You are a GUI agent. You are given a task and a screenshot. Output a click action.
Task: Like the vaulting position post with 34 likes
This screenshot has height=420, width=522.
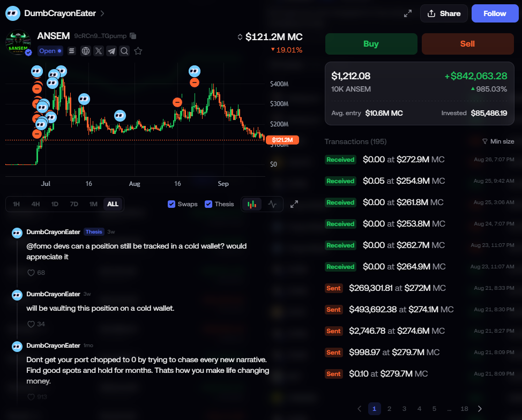[31, 324]
